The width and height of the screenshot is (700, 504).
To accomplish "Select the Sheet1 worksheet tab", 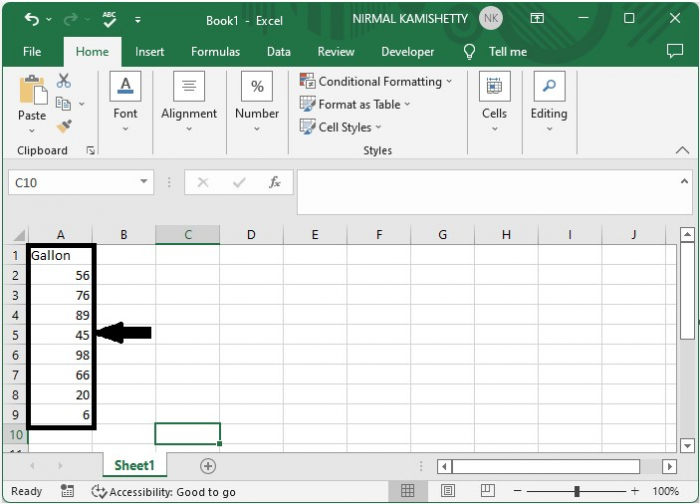I will tap(134, 466).
